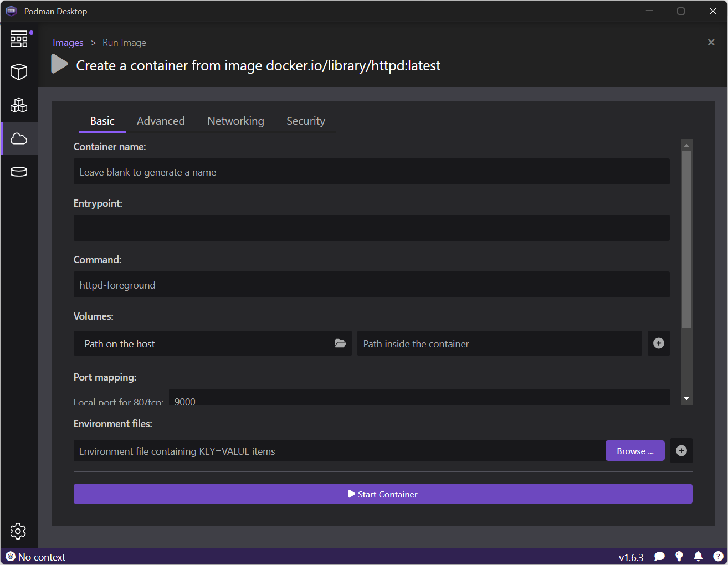Open notifications bell in status bar

pyautogui.click(x=698, y=557)
